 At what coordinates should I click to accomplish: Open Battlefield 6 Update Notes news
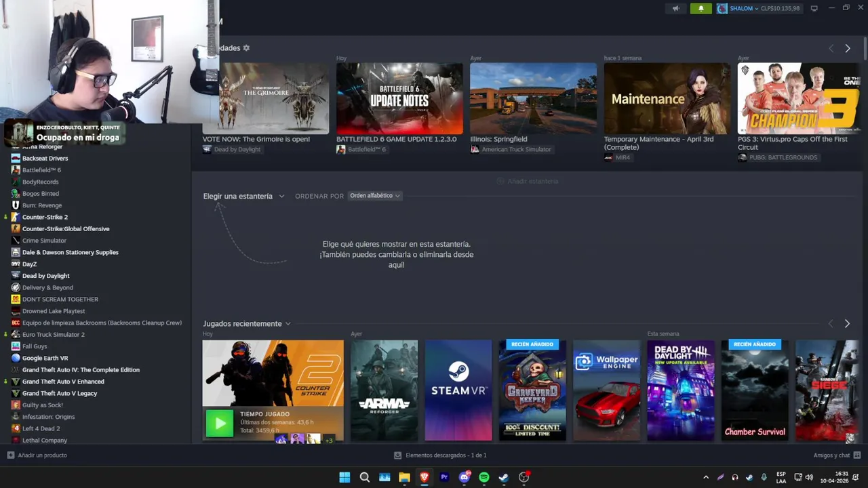pyautogui.click(x=399, y=98)
